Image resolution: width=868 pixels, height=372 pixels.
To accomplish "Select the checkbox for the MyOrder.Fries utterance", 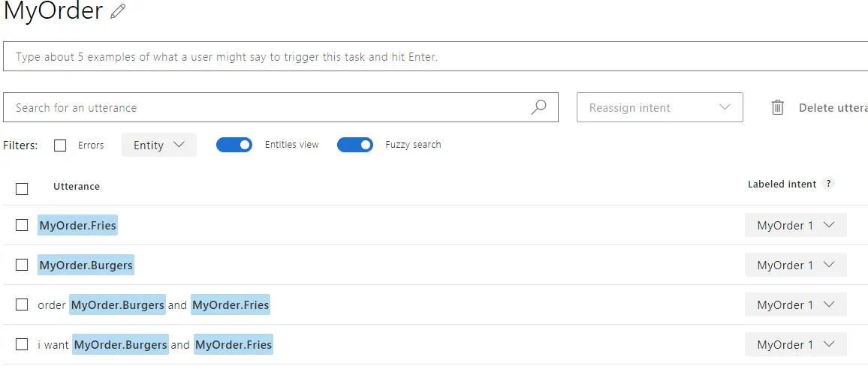I will point(22,225).
